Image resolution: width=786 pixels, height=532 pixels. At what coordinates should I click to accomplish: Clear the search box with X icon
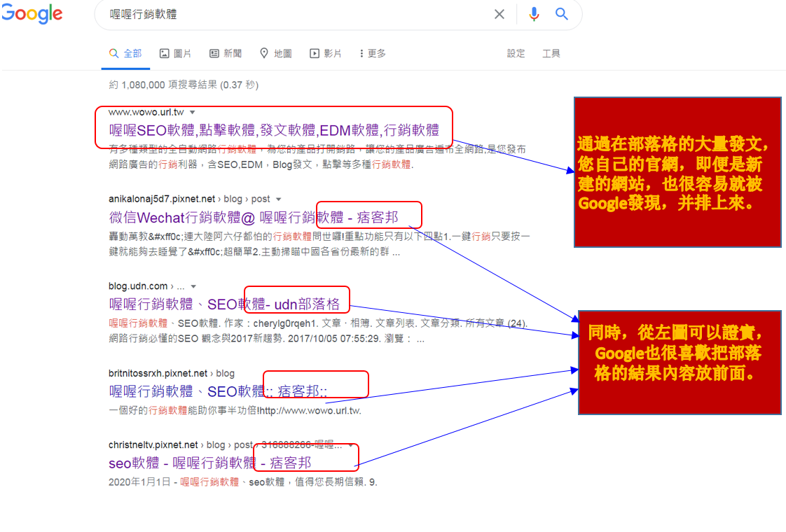click(499, 14)
